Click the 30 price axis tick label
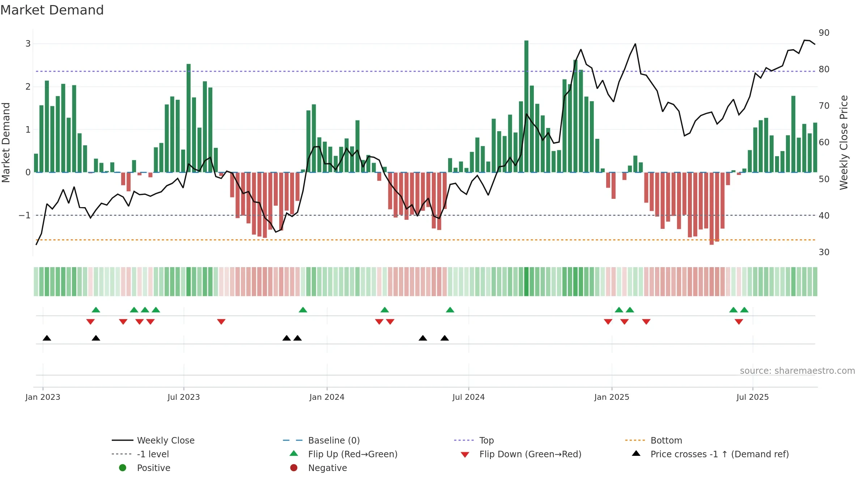 [824, 252]
